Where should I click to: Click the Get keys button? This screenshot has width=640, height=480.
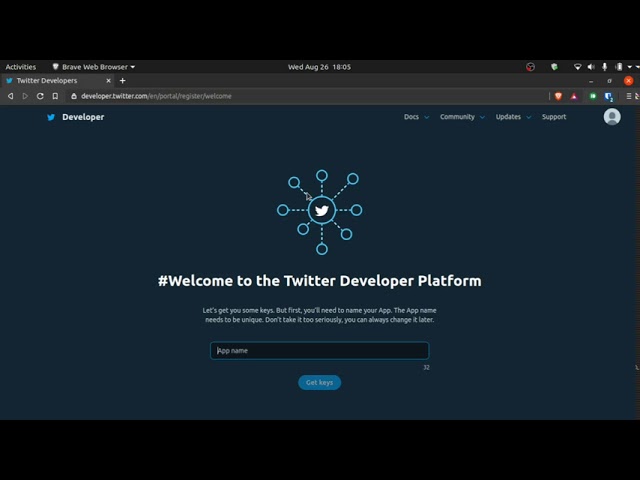pos(319,382)
